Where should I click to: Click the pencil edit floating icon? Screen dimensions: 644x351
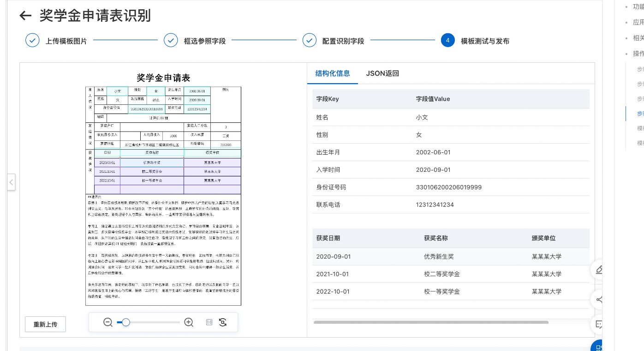[x=599, y=270]
